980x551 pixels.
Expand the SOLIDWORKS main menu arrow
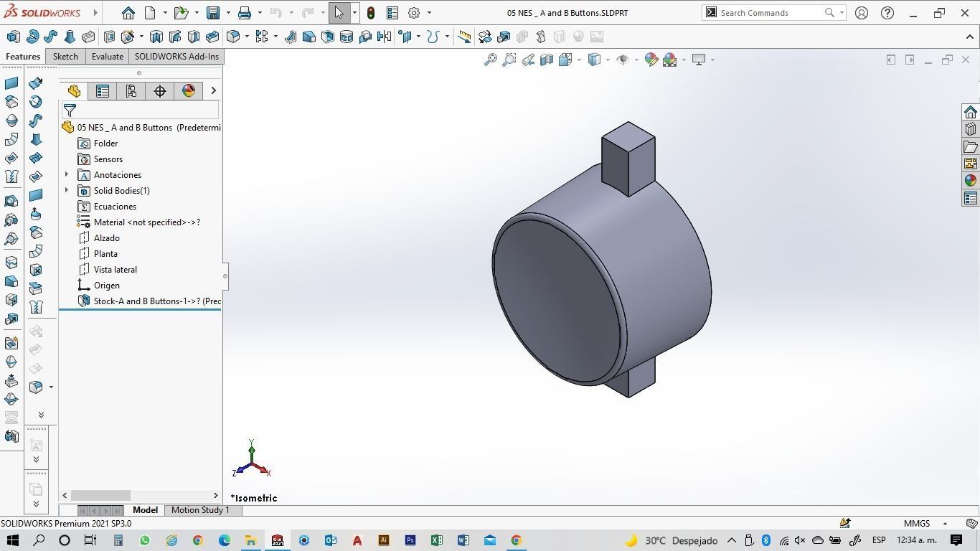point(95,13)
